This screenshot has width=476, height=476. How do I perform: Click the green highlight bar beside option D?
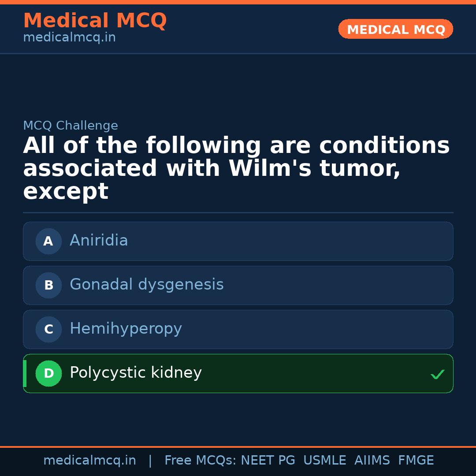tap(24, 373)
